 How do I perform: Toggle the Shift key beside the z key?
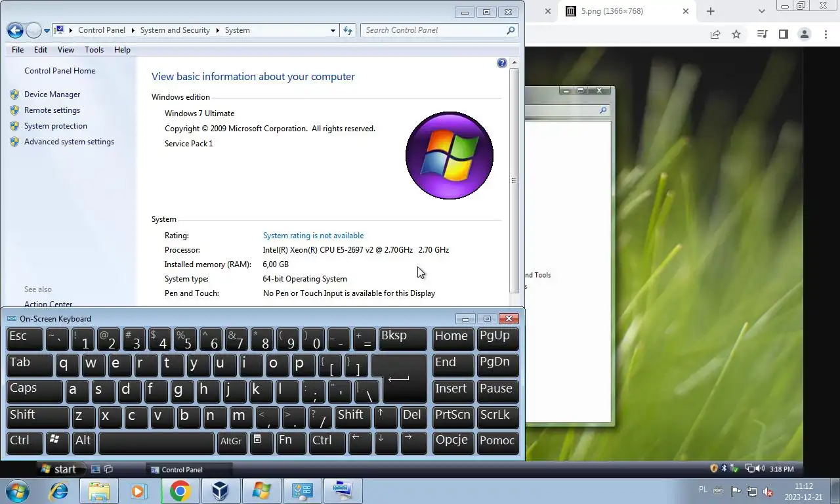[x=38, y=418]
